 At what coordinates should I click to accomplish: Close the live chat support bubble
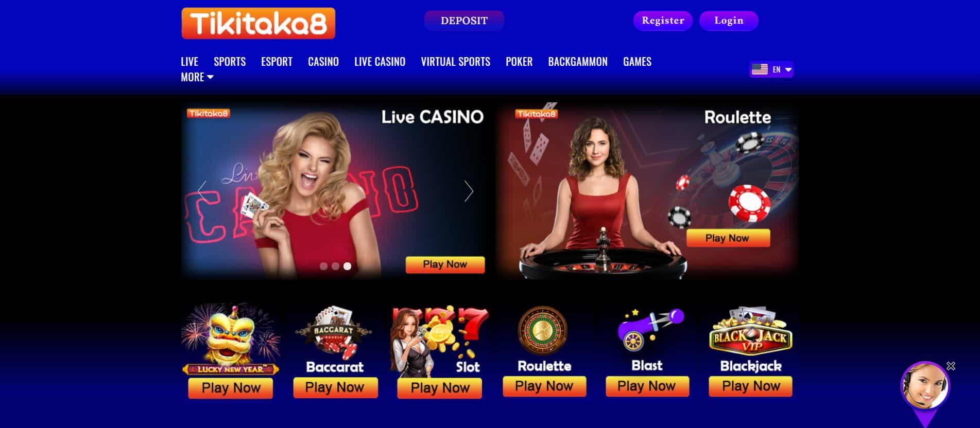click(951, 366)
